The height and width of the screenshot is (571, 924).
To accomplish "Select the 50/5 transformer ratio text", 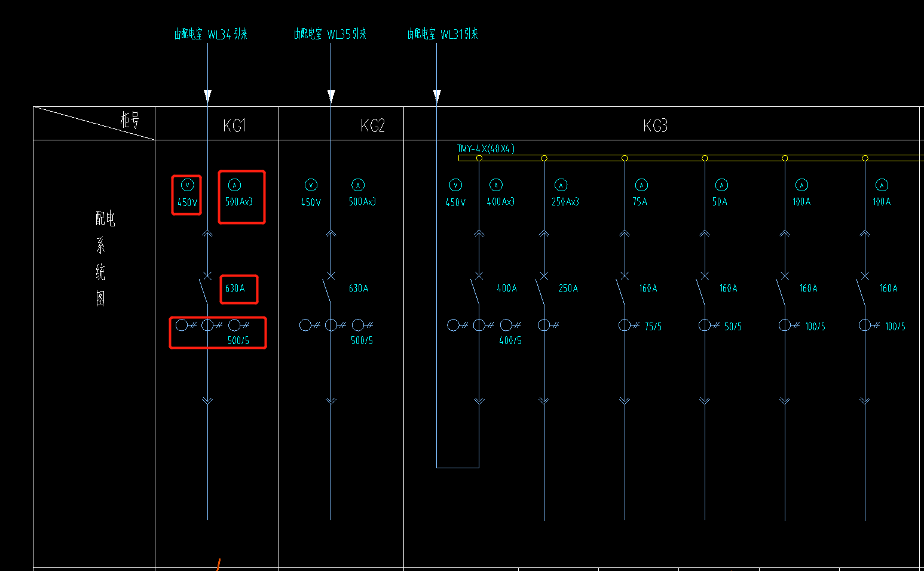I will pyautogui.click(x=733, y=327).
